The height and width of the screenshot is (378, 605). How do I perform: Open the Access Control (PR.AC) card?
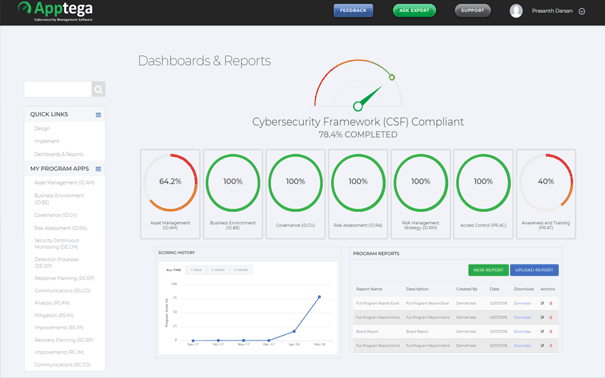[483, 194]
